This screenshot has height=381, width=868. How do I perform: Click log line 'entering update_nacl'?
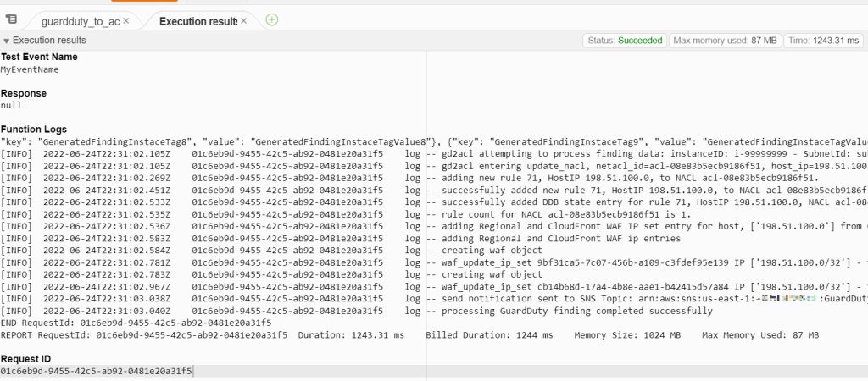pyautogui.click(x=434, y=166)
